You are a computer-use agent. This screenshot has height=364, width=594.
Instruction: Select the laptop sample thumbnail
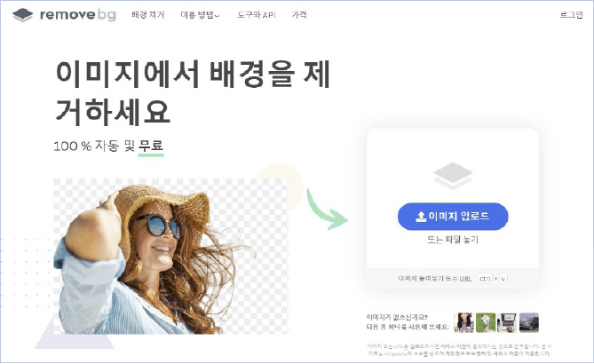pos(507,322)
